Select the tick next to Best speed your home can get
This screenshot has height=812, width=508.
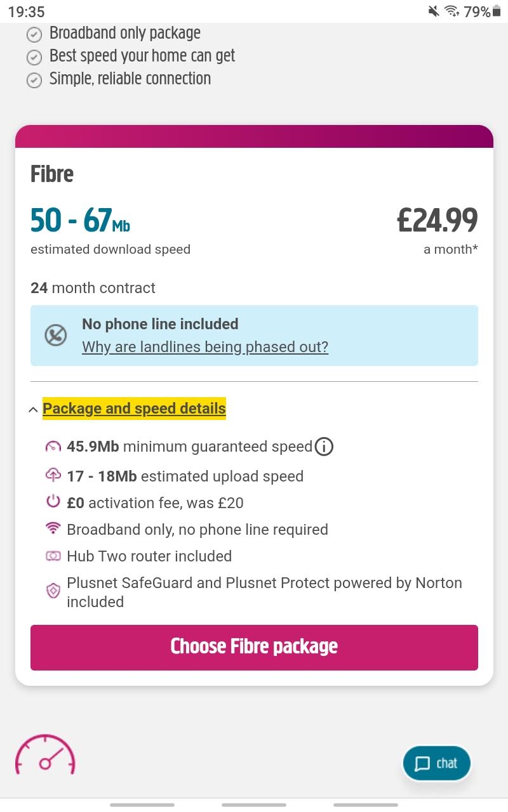pyautogui.click(x=35, y=57)
